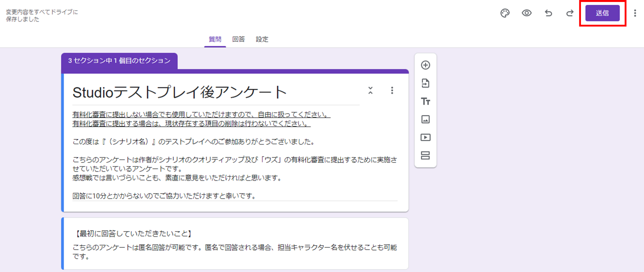This screenshot has width=644, height=272.
Task: Import questions using the sidebar icon
Action: [x=425, y=83]
